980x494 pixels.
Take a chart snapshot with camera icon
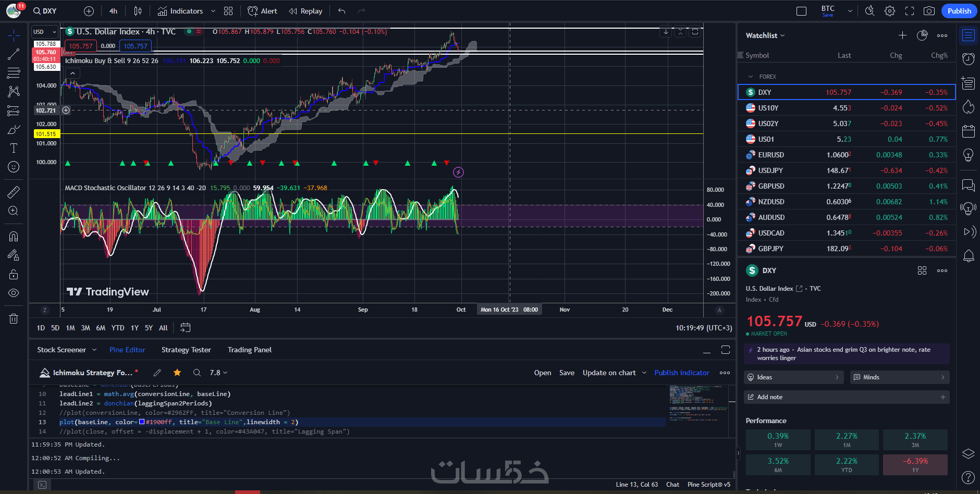point(929,11)
